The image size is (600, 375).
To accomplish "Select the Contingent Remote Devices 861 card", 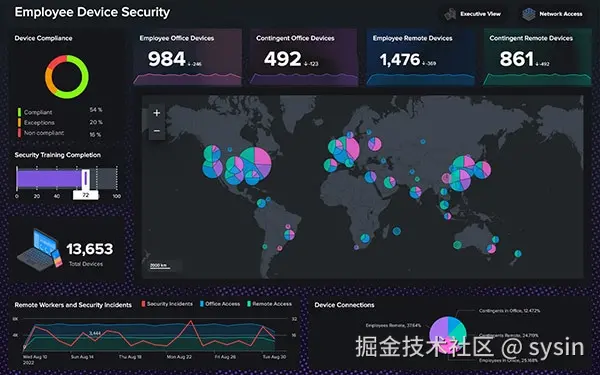I will coord(537,57).
